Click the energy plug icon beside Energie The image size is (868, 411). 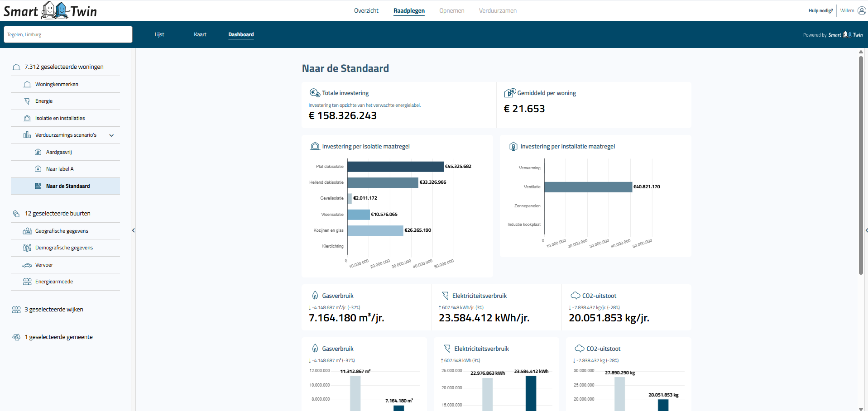(27, 101)
